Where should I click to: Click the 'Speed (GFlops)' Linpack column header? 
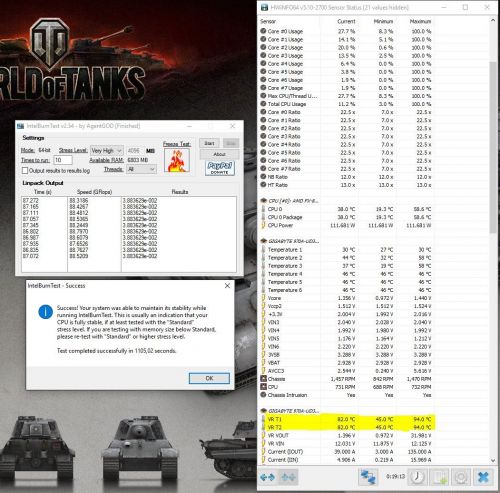click(x=94, y=192)
